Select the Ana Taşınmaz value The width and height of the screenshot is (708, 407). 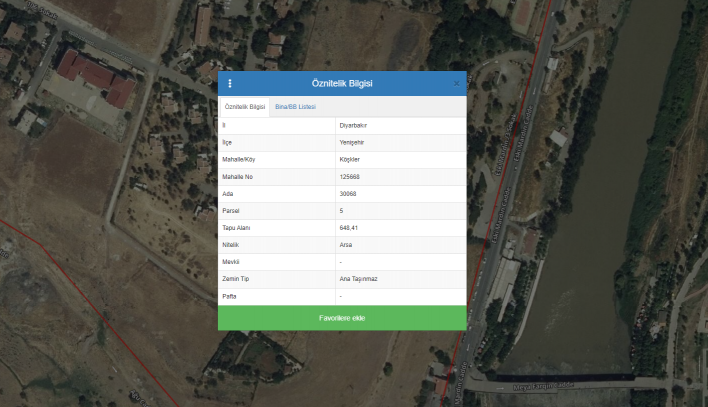point(357,279)
